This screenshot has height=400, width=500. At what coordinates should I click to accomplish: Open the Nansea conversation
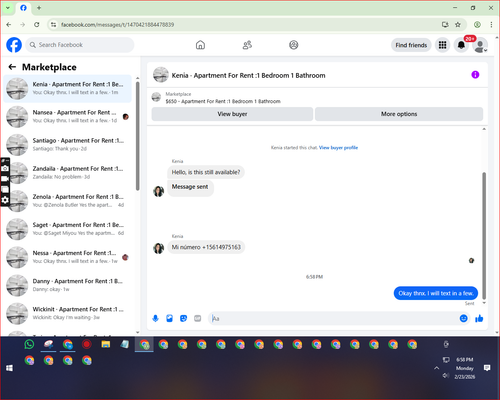click(67, 117)
